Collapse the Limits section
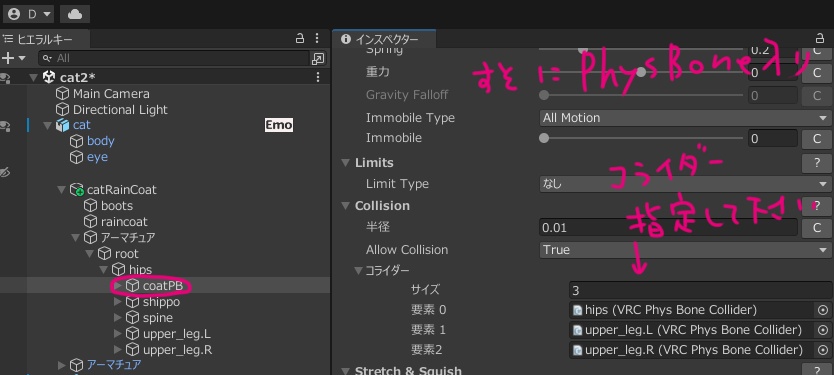Screen dimensions: 834x375 346,163
